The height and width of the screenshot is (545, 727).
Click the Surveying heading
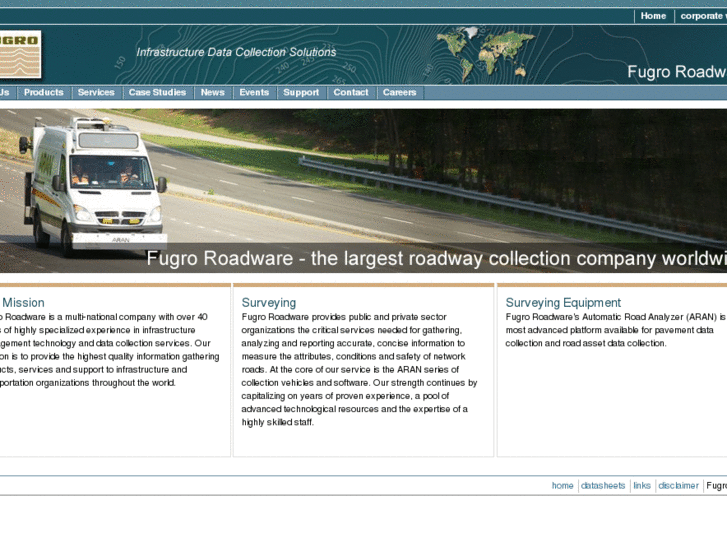point(268,303)
